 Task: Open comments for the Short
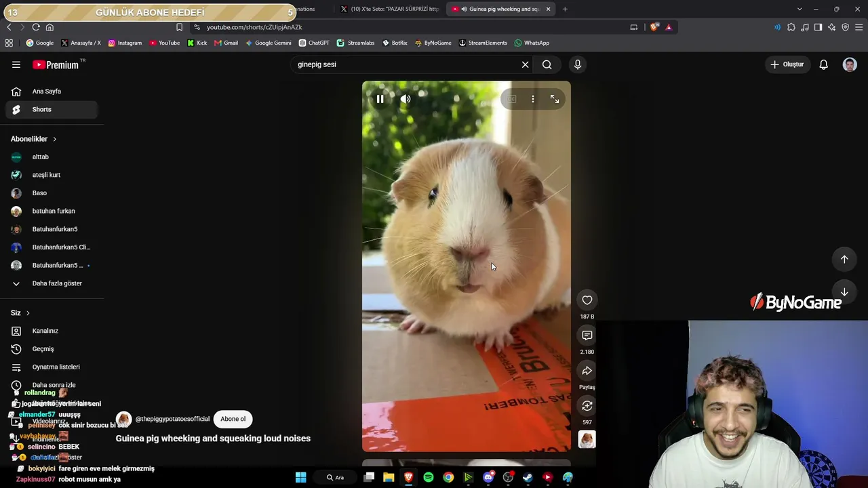[x=587, y=335]
